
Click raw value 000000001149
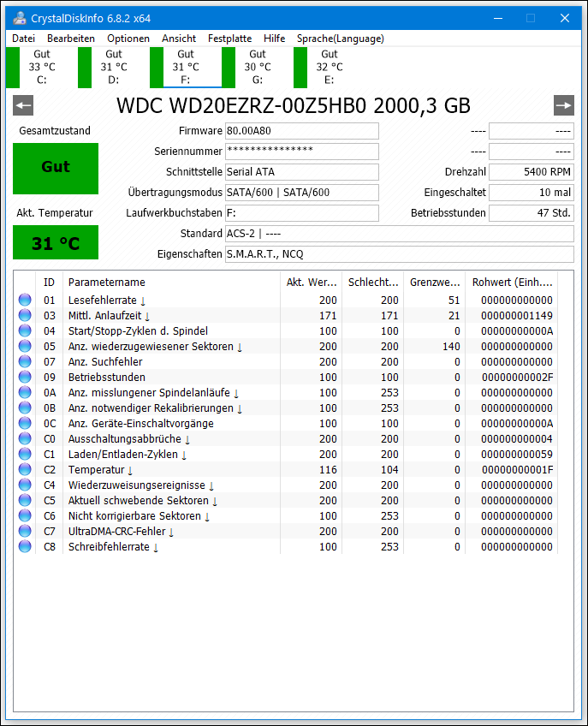coord(517,315)
